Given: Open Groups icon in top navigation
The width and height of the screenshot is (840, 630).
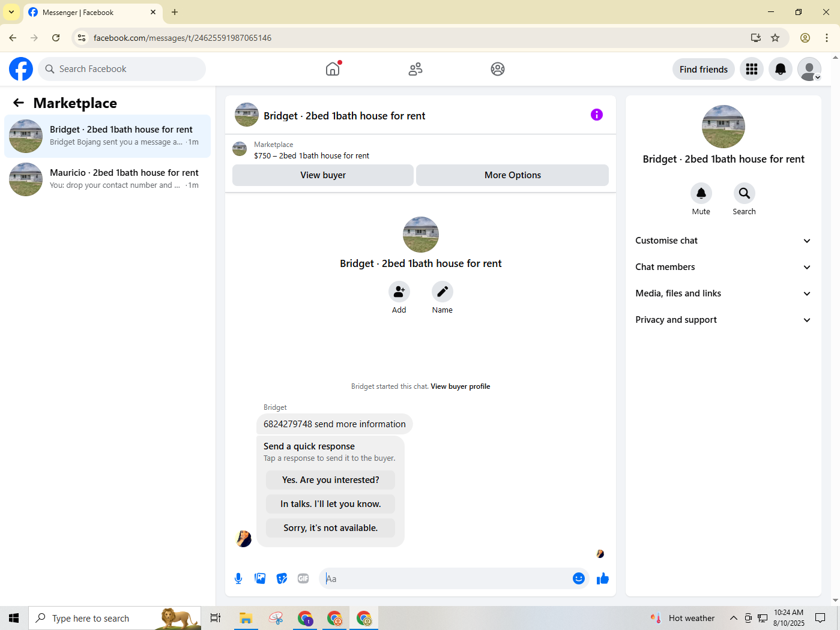Looking at the screenshot, I should 498,69.
